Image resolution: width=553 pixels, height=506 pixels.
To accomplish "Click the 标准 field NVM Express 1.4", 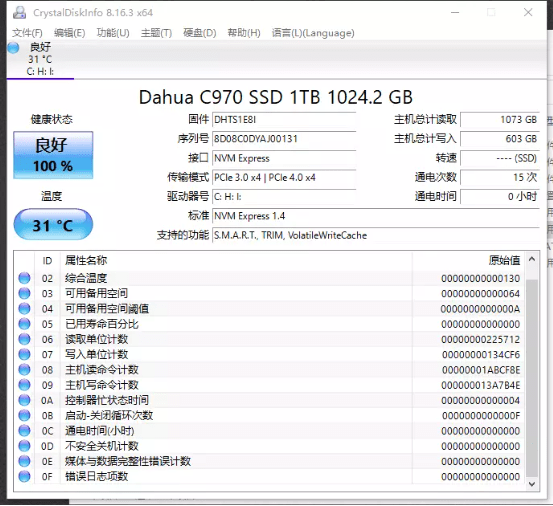I will [x=376, y=216].
